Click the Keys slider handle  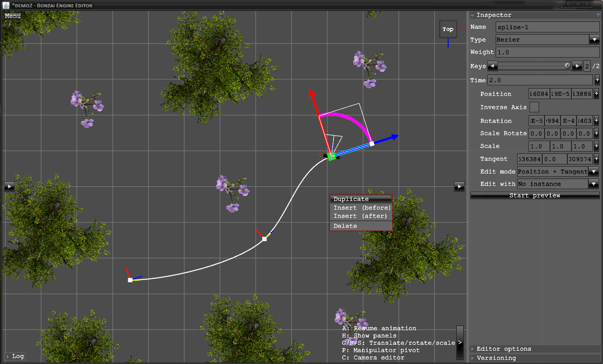click(567, 66)
